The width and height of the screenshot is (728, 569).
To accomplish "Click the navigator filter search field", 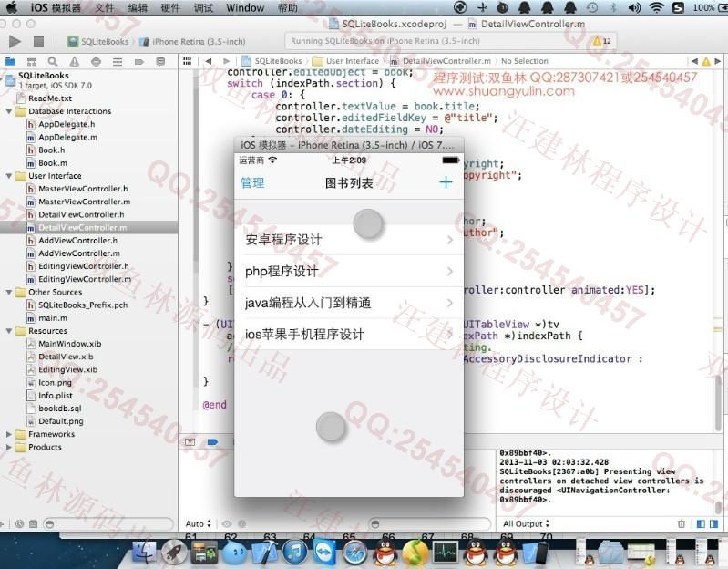I will 108,524.
